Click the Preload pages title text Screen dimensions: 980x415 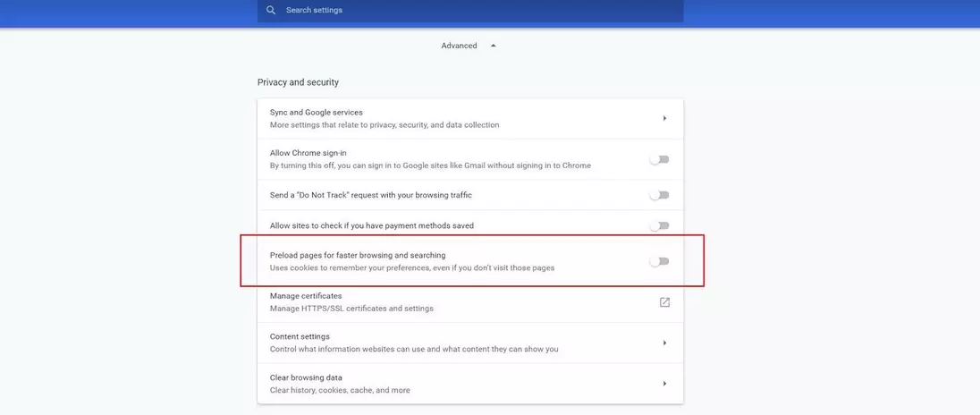[357, 256]
